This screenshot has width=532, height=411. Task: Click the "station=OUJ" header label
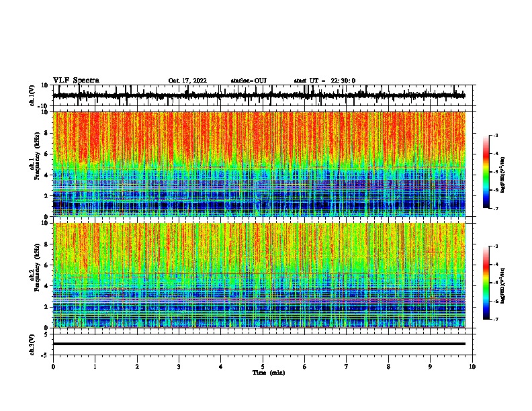click(x=249, y=81)
